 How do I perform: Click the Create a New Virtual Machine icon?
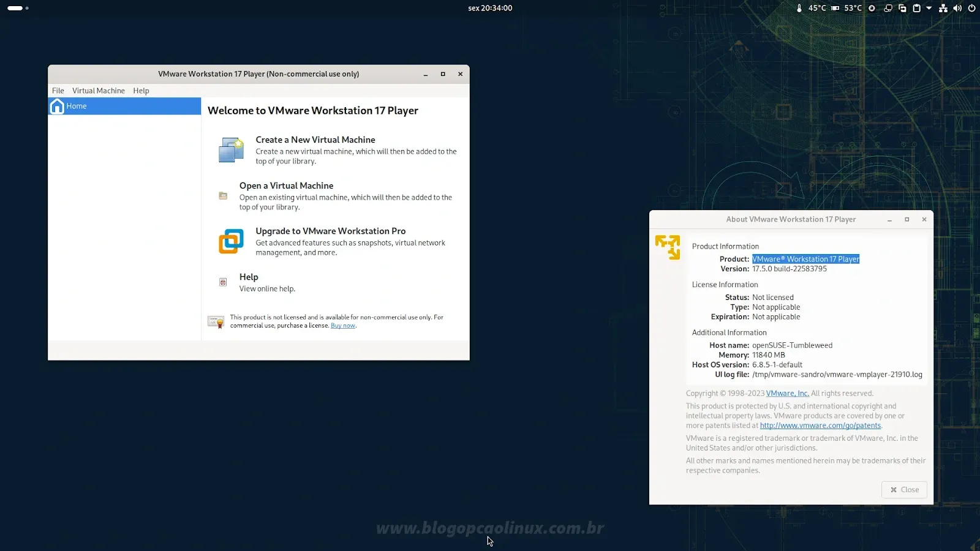[x=231, y=150]
